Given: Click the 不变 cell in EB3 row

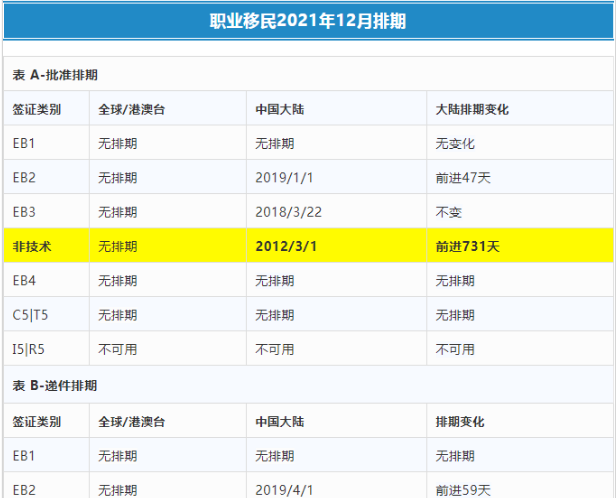Looking at the screenshot, I should 448,212.
